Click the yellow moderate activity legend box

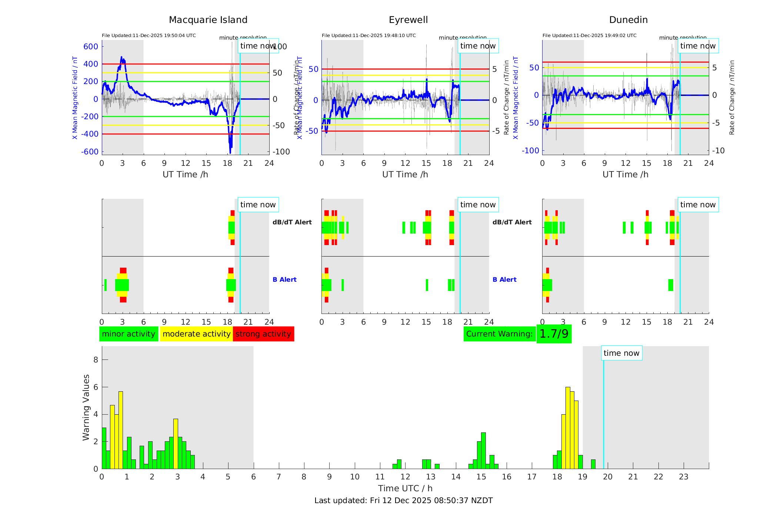(196, 334)
